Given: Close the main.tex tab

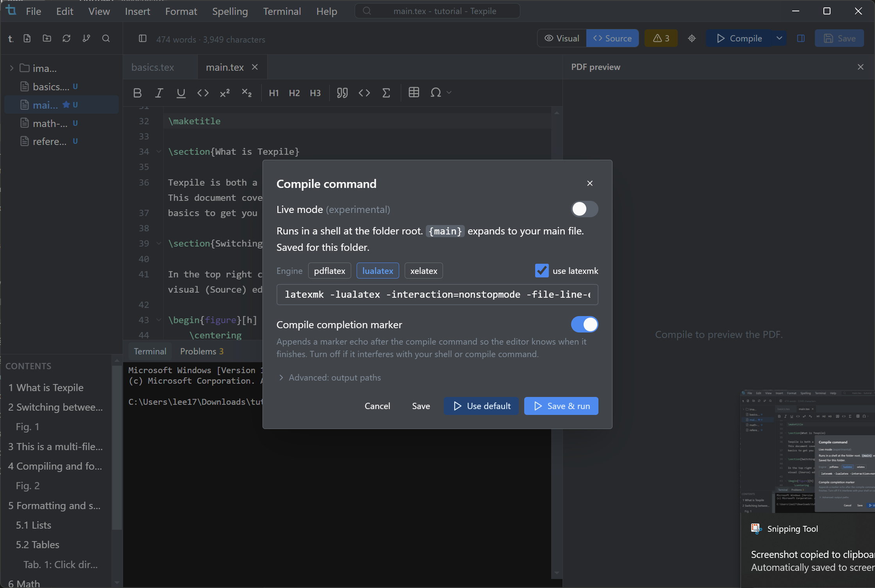Looking at the screenshot, I should coord(255,67).
